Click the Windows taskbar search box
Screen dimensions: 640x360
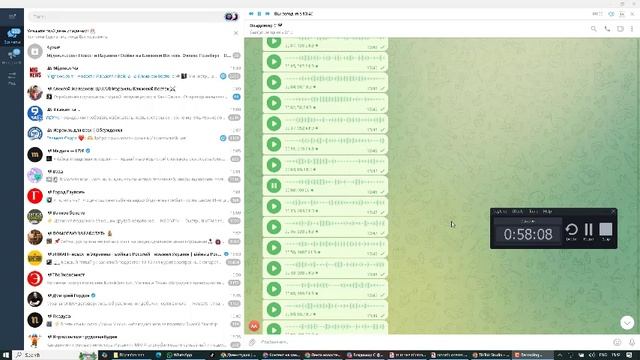point(56,355)
